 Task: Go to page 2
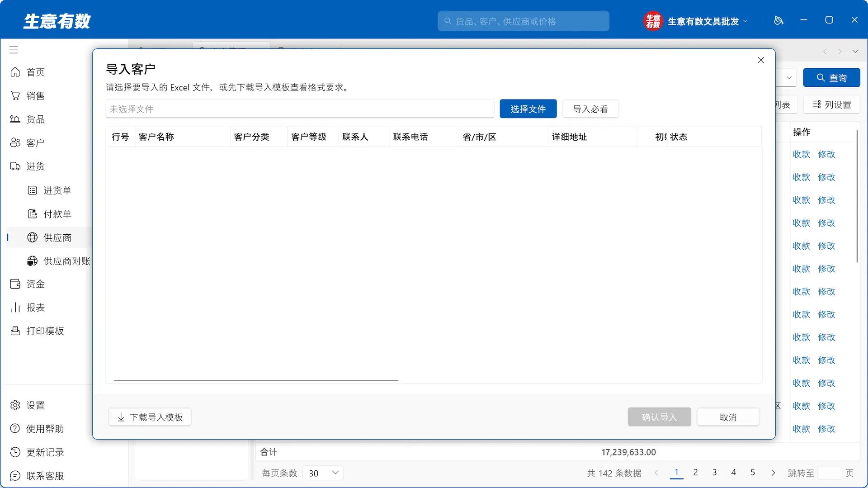pyautogui.click(x=695, y=473)
